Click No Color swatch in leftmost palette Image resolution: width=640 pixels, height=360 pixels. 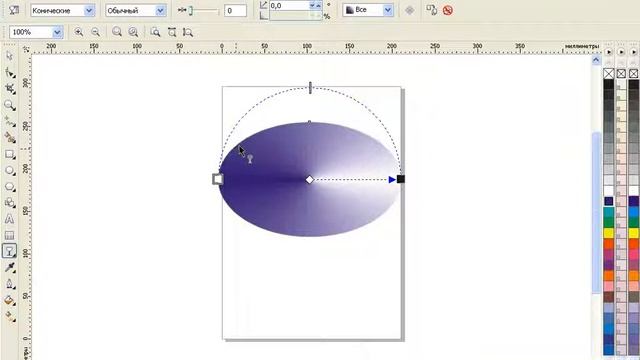click(x=609, y=73)
